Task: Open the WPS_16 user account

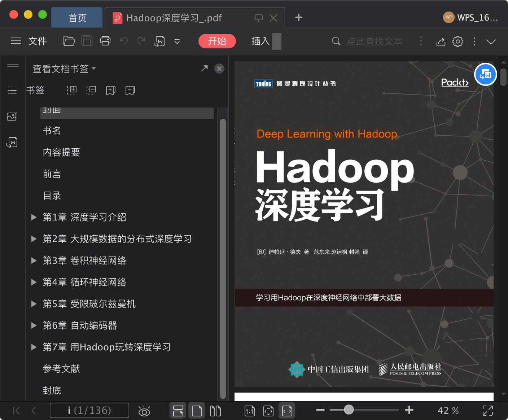Action: (x=470, y=17)
